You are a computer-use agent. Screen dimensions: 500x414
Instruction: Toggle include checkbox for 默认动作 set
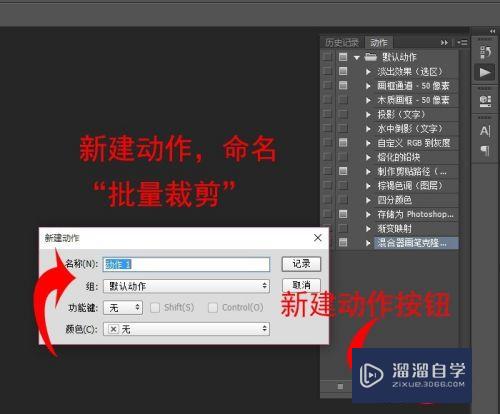coord(327,57)
